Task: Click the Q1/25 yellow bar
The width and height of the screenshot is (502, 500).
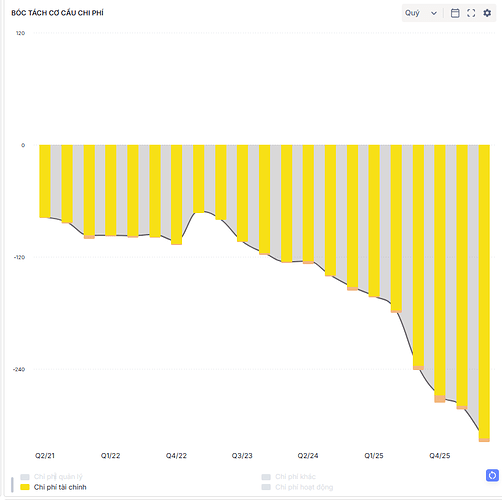Action: (374, 221)
